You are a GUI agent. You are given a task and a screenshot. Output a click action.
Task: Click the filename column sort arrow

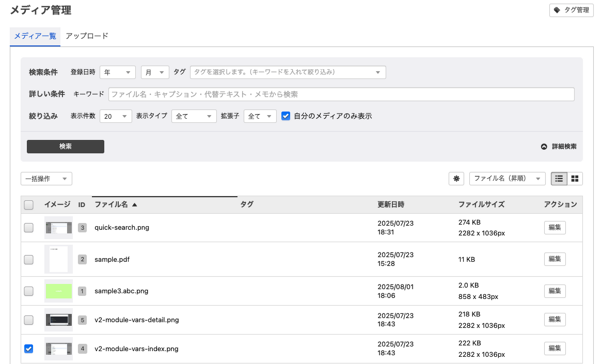tap(135, 205)
